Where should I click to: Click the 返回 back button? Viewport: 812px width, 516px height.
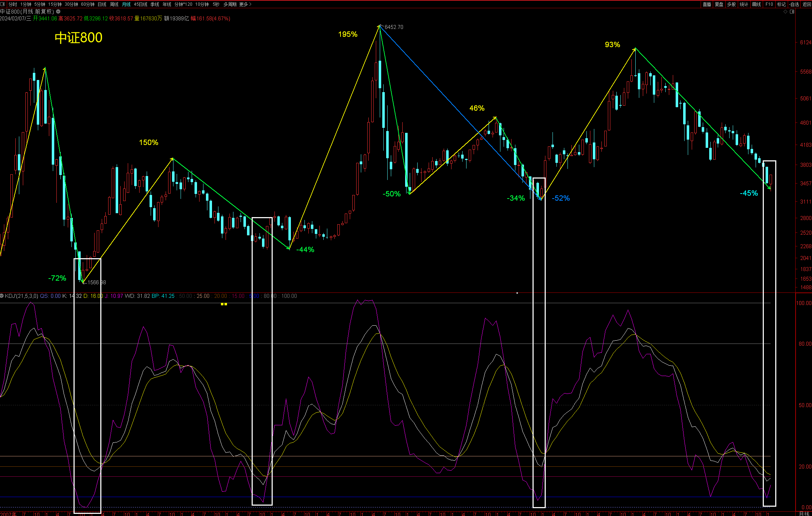[807, 4]
